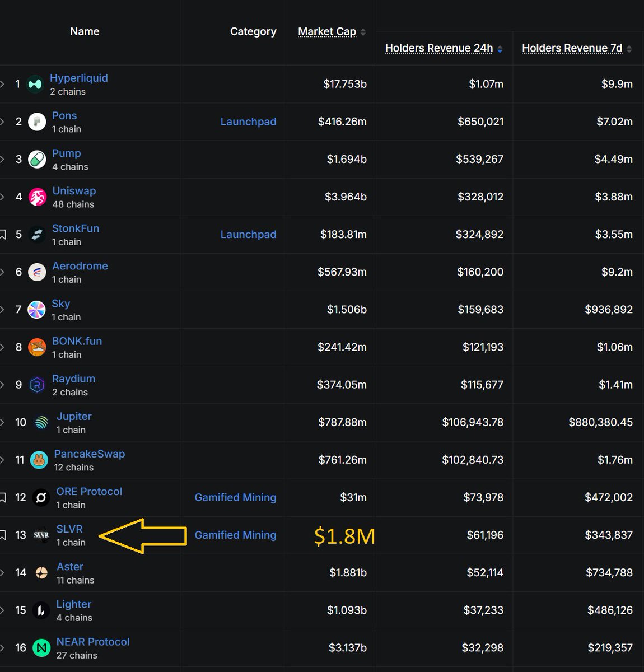Click the ORE Protocol logo
644x672 pixels.
point(41,497)
